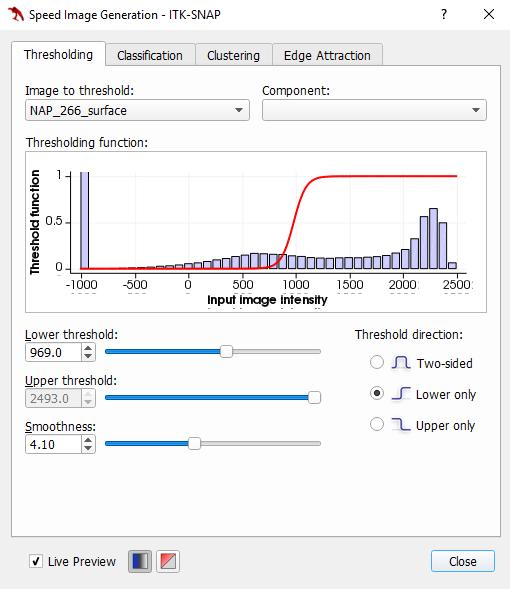This screenshot has height=589, width=510.
Task: Click the Lower only step curve icon
Action: tap(401, 394)
